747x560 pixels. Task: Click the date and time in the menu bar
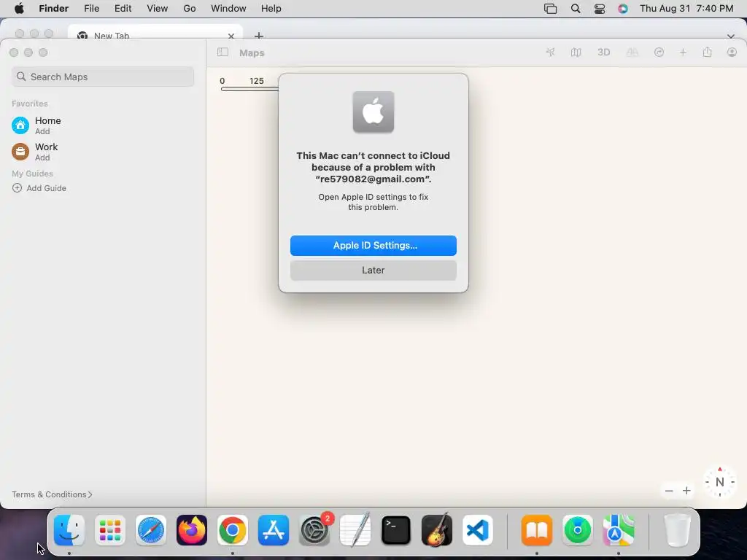click(686, 9)
